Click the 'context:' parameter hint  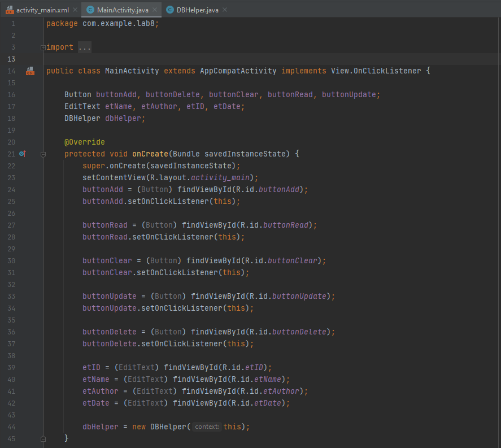coord(207,427)
